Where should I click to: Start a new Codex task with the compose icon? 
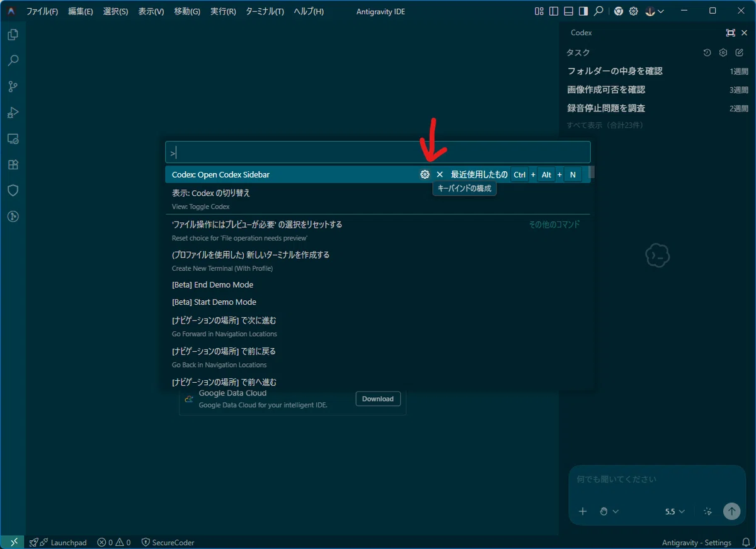(x=740, y=53)
